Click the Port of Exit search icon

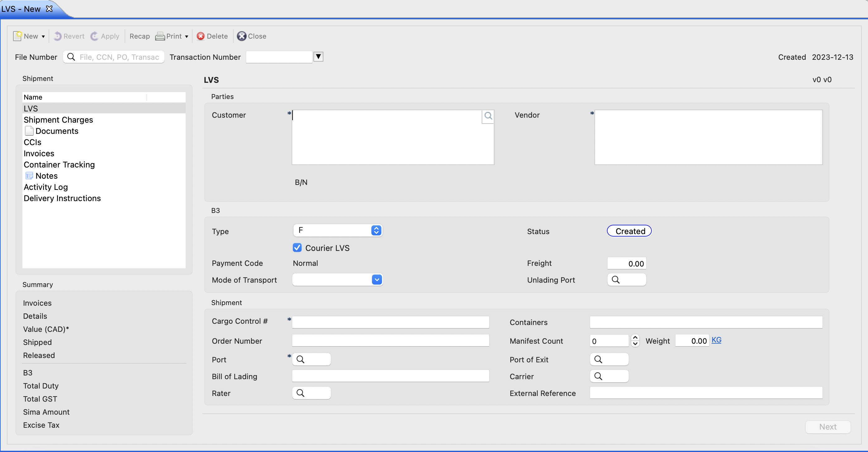pyautogui.click(x=598, y=360)
